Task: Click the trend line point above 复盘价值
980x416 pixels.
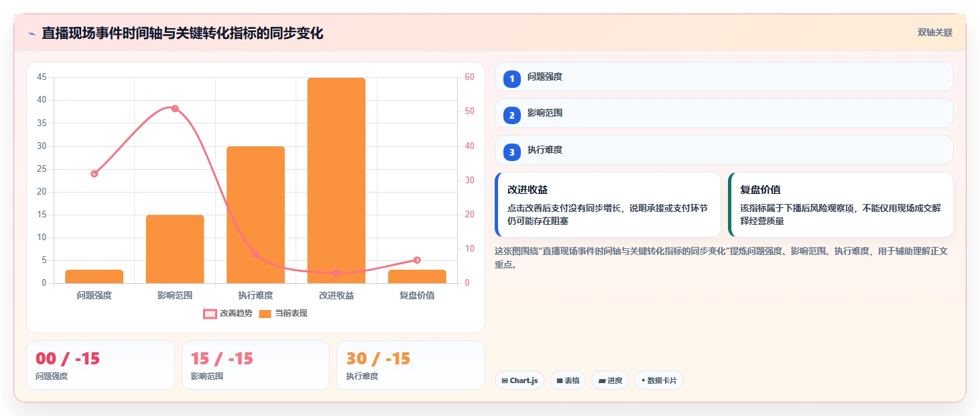Action: click(x=417, y=260)
